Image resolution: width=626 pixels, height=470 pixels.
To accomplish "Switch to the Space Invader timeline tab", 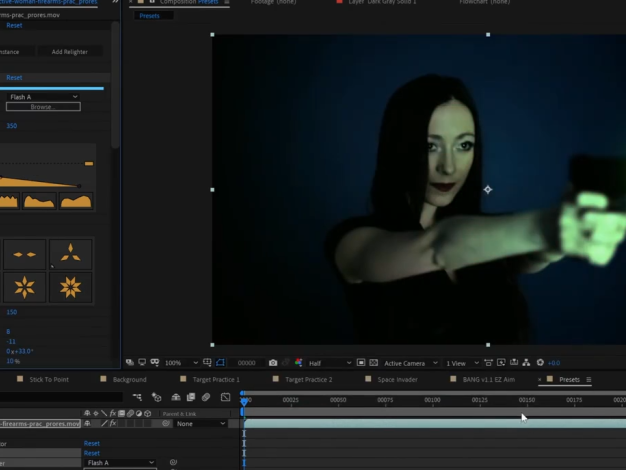I will [x=396, y=380].
